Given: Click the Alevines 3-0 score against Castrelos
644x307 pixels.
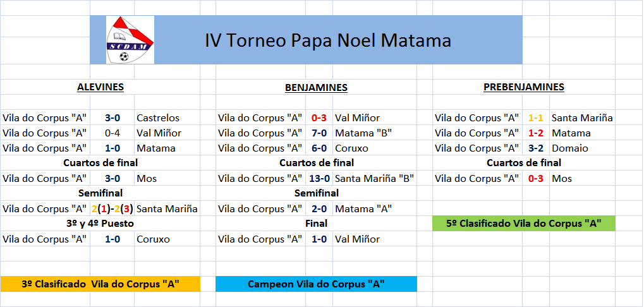Looking at the screenshot, I should 112,118.
